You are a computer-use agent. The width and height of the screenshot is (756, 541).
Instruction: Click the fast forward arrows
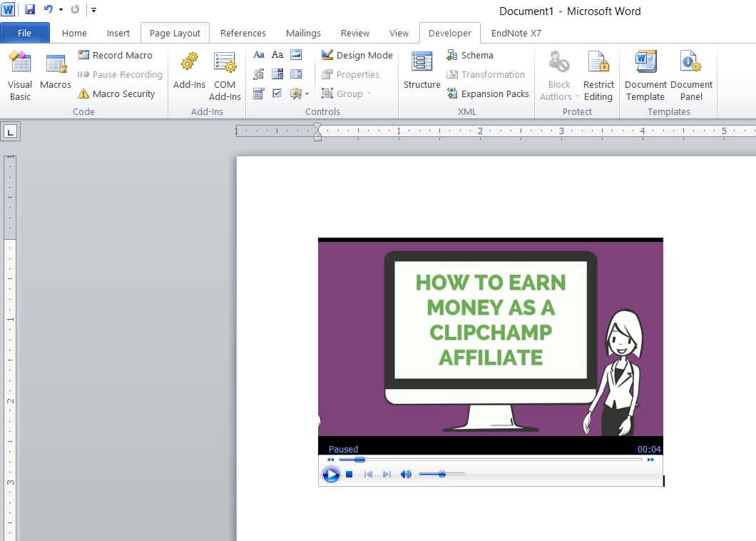point(650,460)
